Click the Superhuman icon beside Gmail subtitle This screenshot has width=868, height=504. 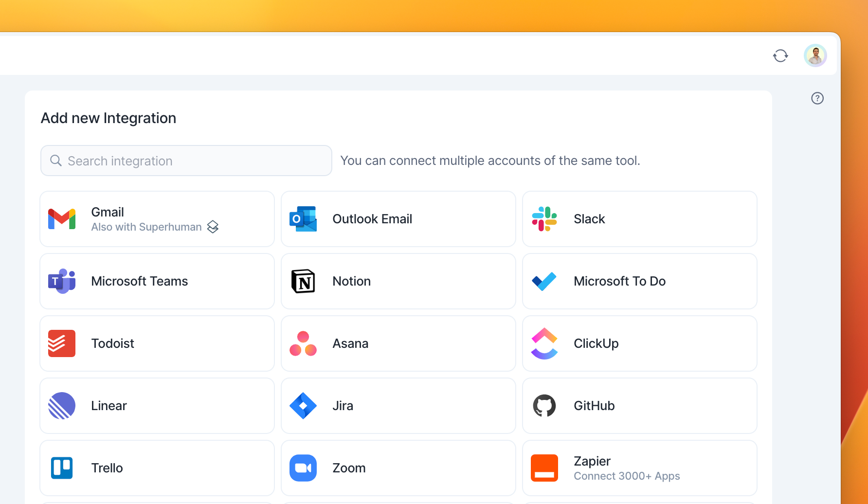click(x=213, y=227)
